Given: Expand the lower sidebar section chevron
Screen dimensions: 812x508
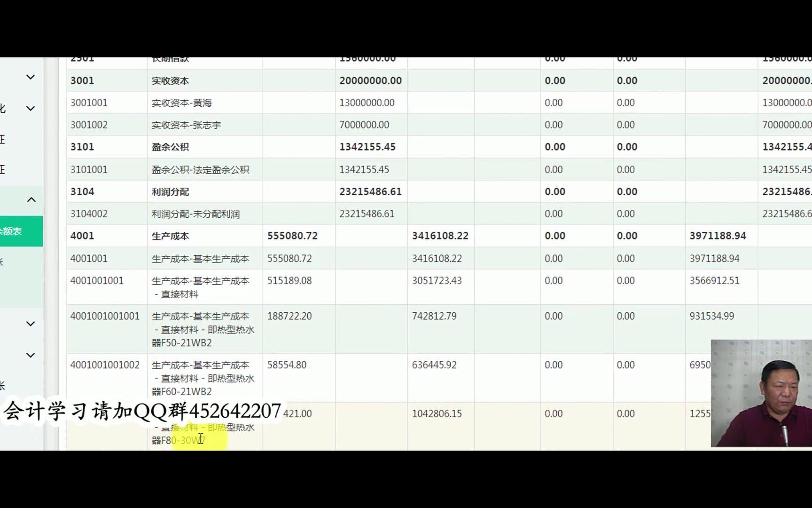Looking at the screenshot, I should [31, 323].
